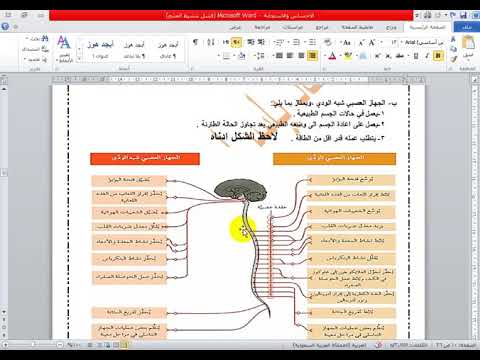Toggle Underline formatting

pyautogui.click(x=416, y=56)
